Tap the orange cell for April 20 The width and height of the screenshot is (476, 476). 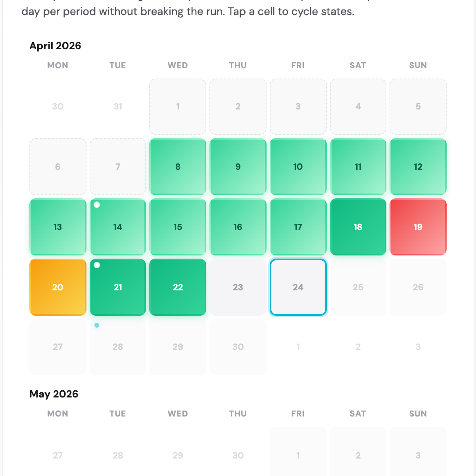(58, 287)
